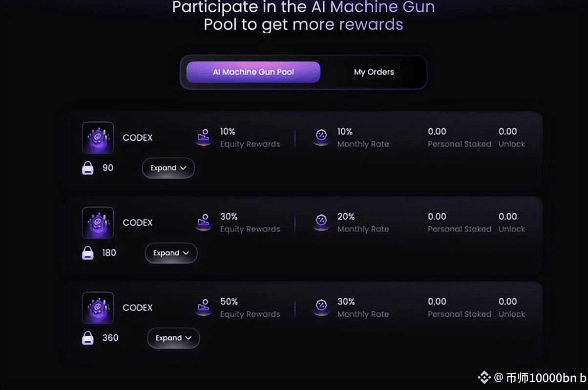Click Unlock amount in 360-day pool
Screen dimensions: 588x390
(507, 302)
